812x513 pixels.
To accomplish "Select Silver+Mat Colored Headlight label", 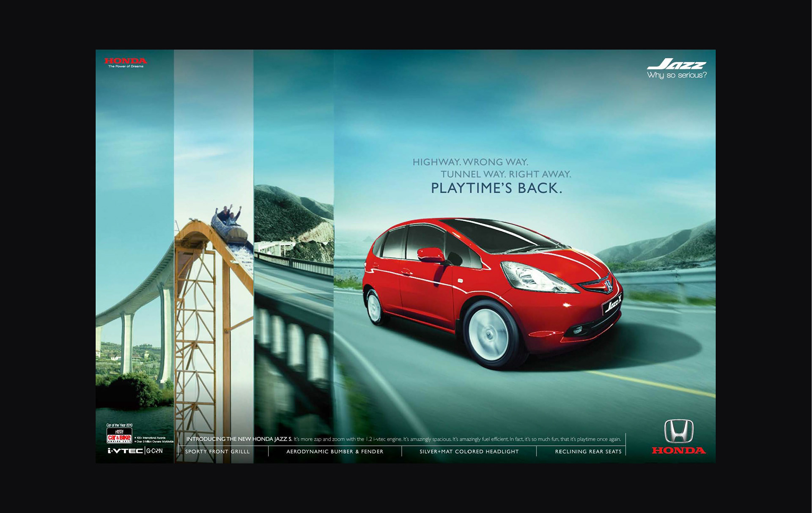I will pos(469,452).
